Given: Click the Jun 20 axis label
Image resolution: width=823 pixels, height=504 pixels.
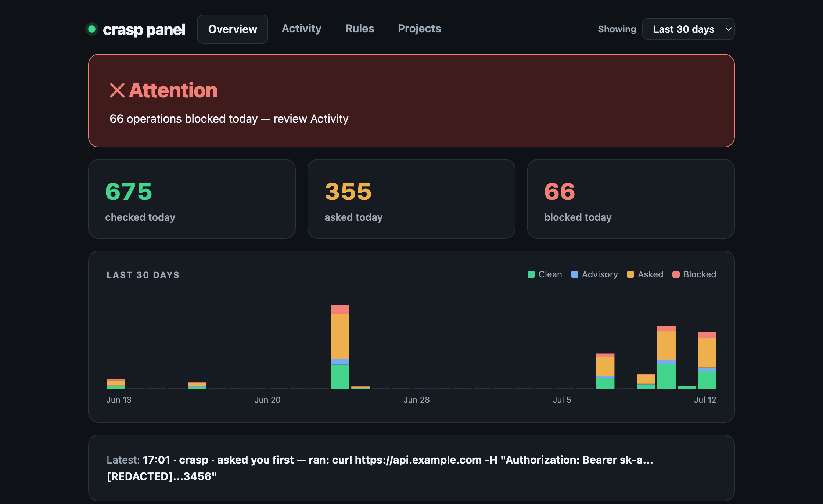Looking at the screenshot, I should pyautogui.click(x=267, y=400).
